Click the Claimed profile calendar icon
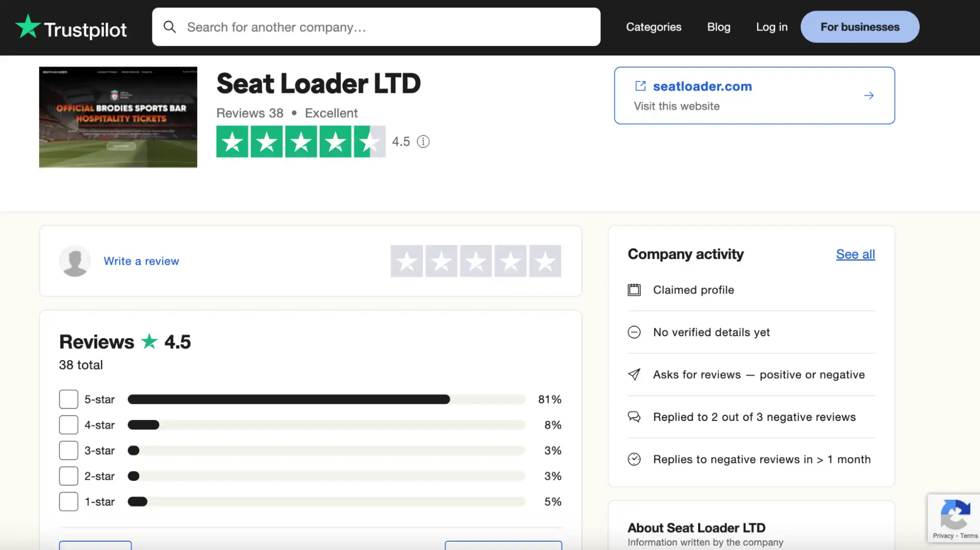 tap(635, 289)
